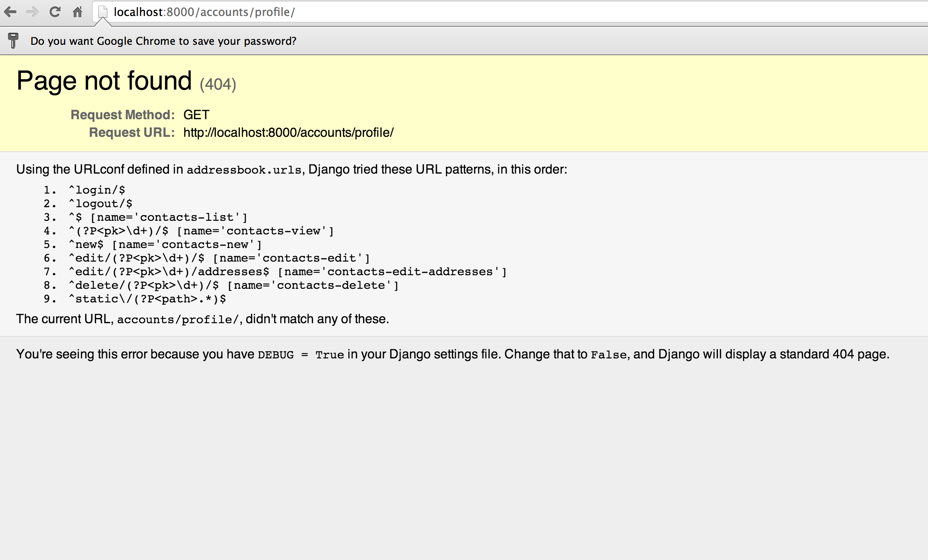The width and height of the screenshot is (928, 560).
Task: Select the contacts-view URL pattern row
Action: point(201,231)
